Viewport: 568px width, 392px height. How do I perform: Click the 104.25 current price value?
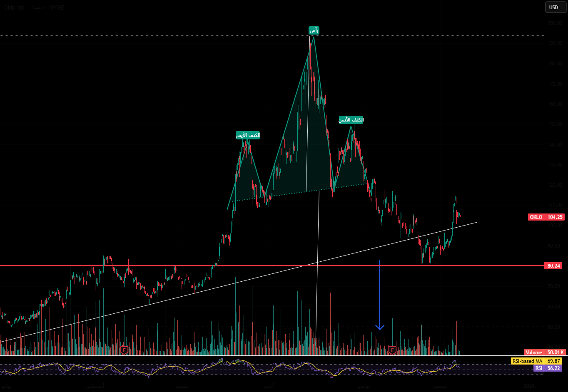coord(555,217)
